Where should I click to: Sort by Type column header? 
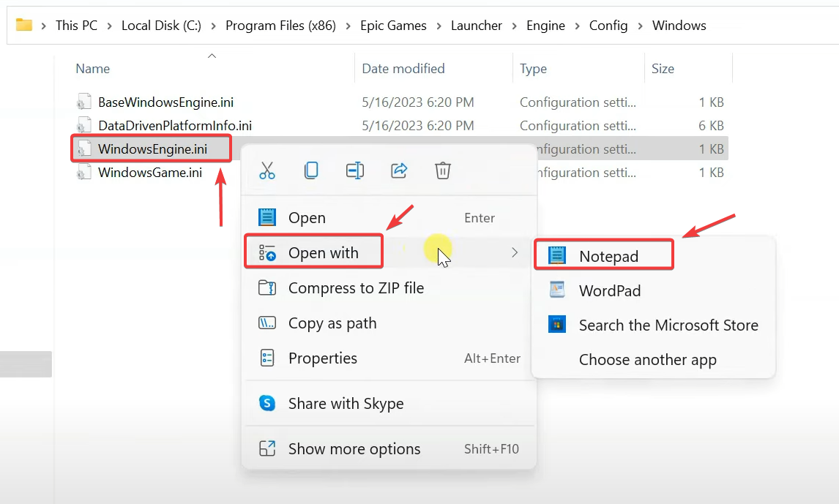coord(534,69)
